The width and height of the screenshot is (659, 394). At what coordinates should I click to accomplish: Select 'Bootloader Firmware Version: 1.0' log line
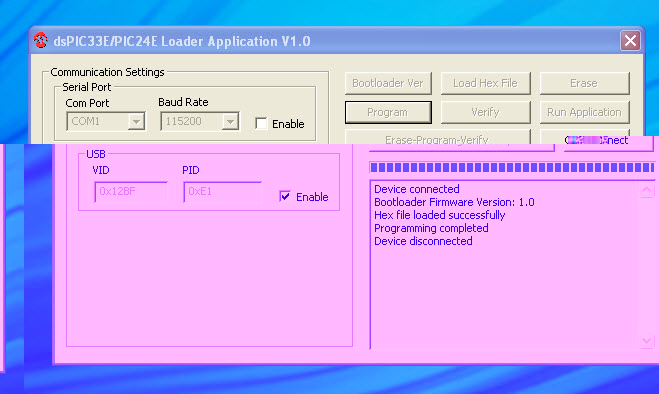click(x=454, y=202)
